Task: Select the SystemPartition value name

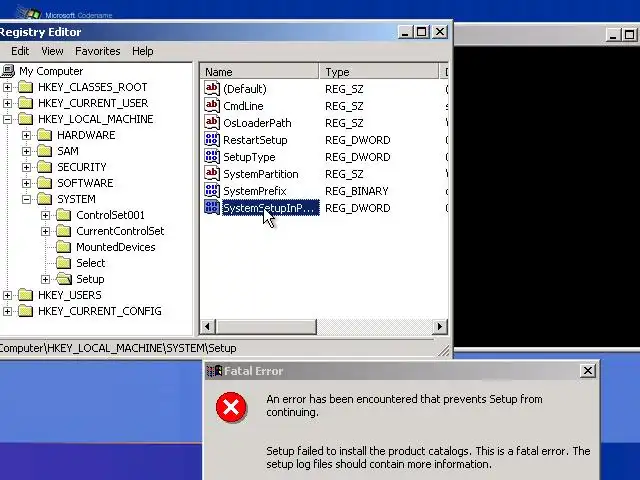Action: pyautogui.click(x=261, y=174)
